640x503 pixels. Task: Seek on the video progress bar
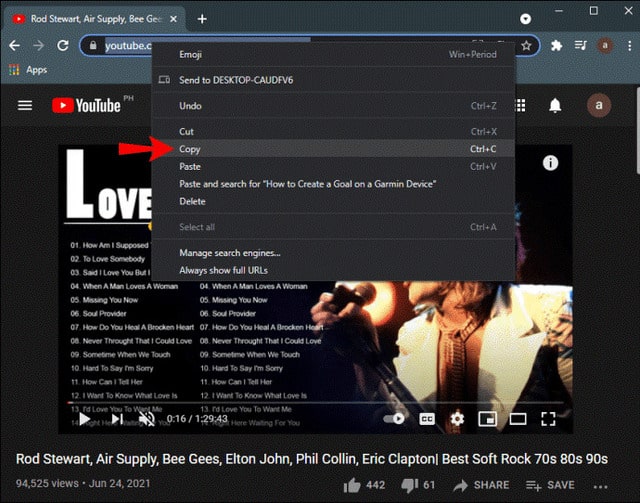(x=316, y=403)
